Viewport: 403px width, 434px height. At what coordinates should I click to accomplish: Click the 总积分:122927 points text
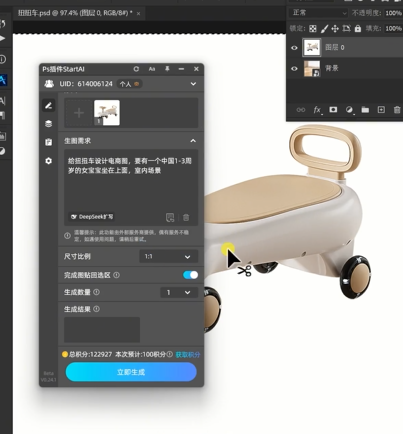pos(90,354)
